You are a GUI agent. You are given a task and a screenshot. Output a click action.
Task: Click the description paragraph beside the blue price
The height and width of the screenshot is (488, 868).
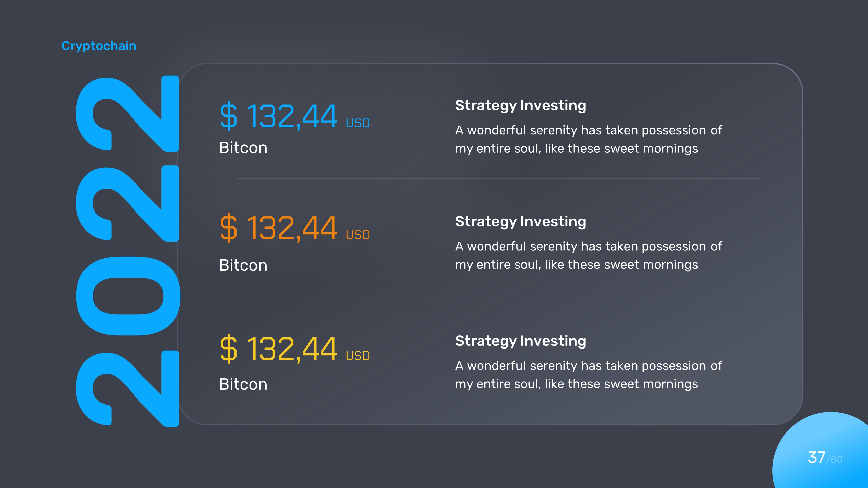point(588,139)
